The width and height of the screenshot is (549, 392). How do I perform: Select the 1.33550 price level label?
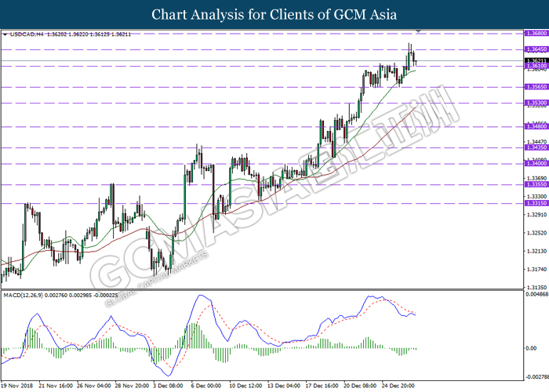[x=536, y=184]
